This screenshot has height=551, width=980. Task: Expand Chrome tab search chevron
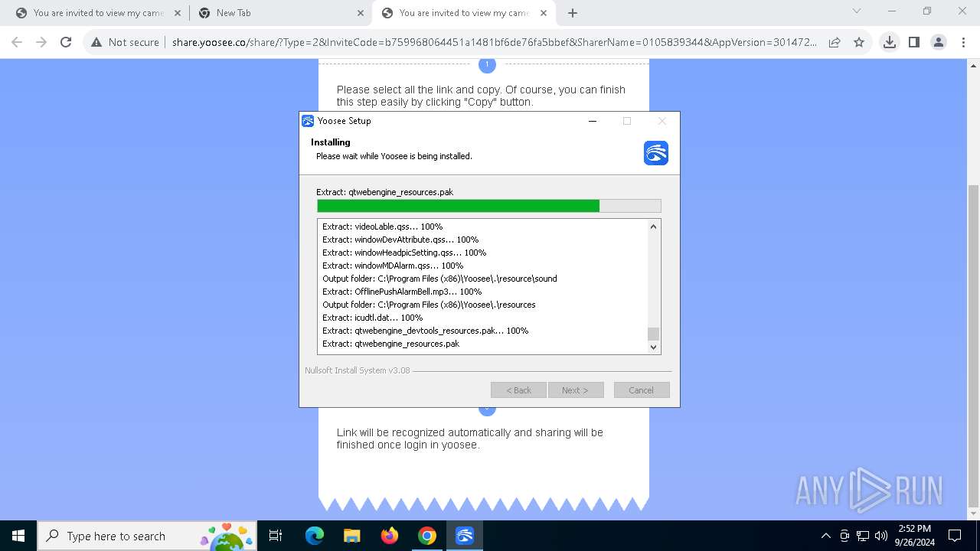click(x=857, y=11)
